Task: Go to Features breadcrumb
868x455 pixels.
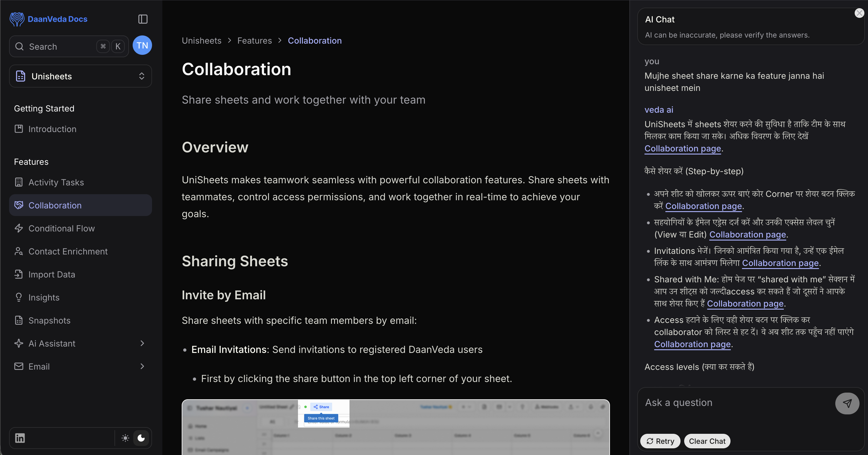Action: point(254,41)
